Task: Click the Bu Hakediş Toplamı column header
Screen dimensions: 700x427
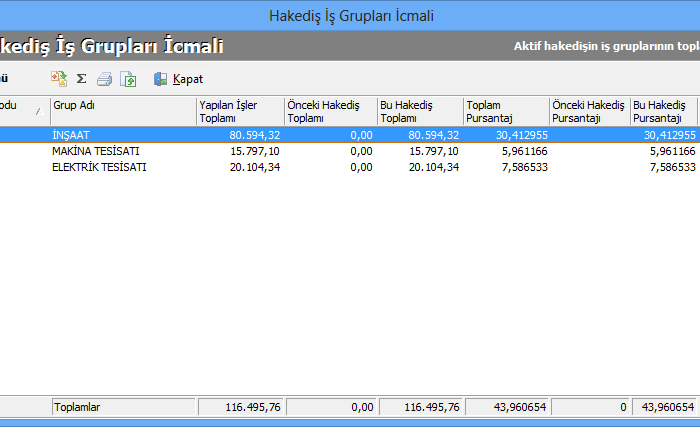Action: [x=418, y=111]
